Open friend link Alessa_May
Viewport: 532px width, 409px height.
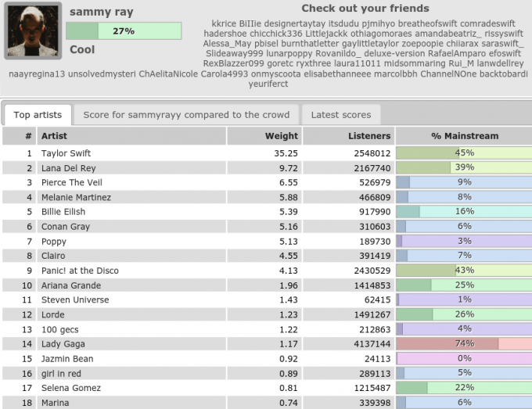pos(227,44)
